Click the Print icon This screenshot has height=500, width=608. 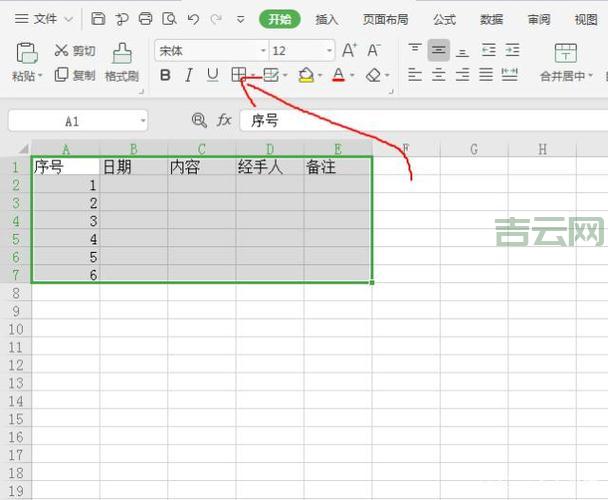tap(145, 19)
